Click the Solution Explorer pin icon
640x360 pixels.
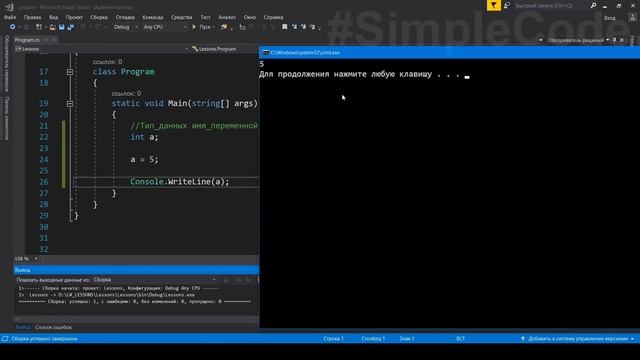[615, 40]
